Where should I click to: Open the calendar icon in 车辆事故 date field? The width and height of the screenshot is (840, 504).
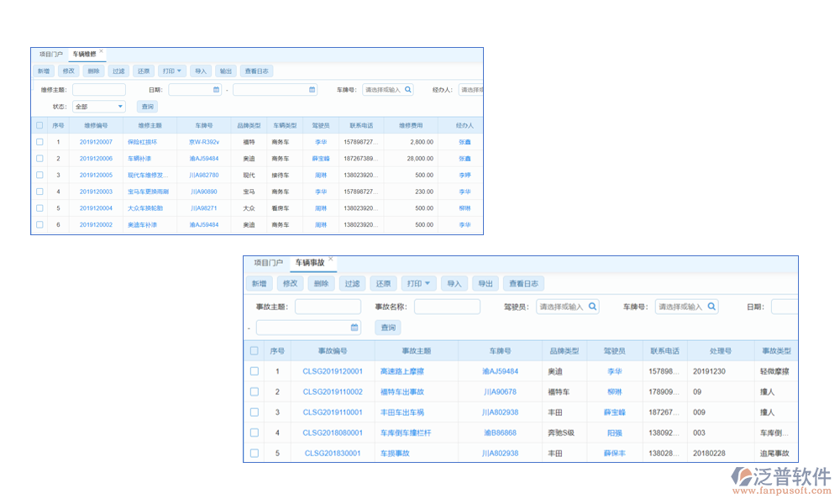354,328
